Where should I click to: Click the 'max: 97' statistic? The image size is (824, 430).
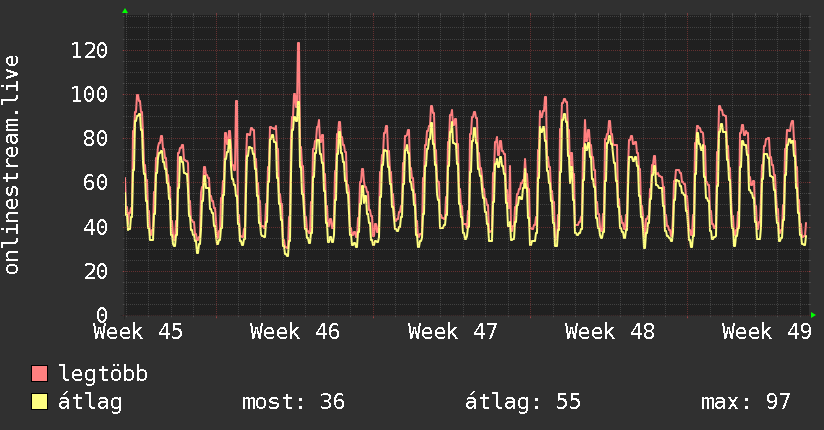coord(746,402)
